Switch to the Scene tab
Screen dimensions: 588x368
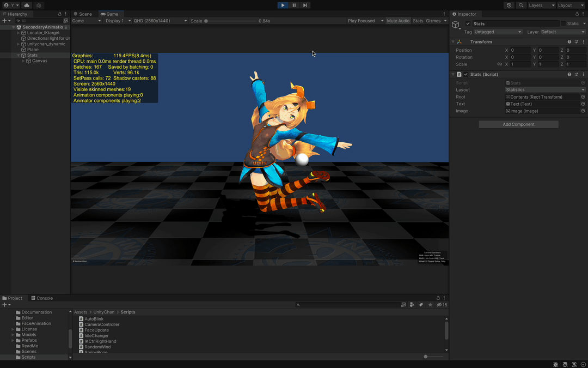point(83,14)
